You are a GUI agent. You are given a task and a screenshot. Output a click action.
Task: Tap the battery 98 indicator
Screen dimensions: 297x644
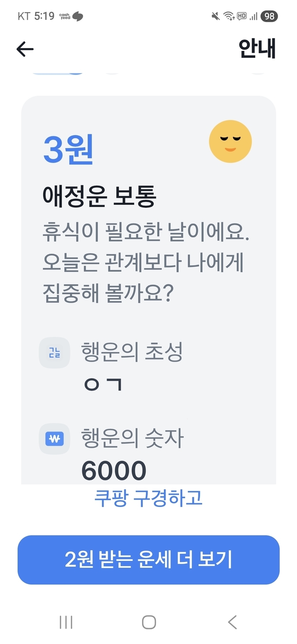click(269, 16)
